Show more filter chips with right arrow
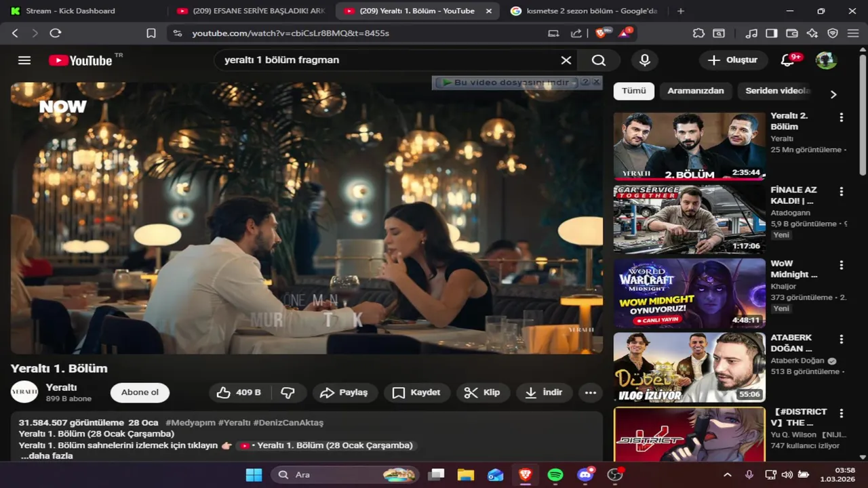The height and width of the screenshot is (488, 868). [x=833, y=94]
